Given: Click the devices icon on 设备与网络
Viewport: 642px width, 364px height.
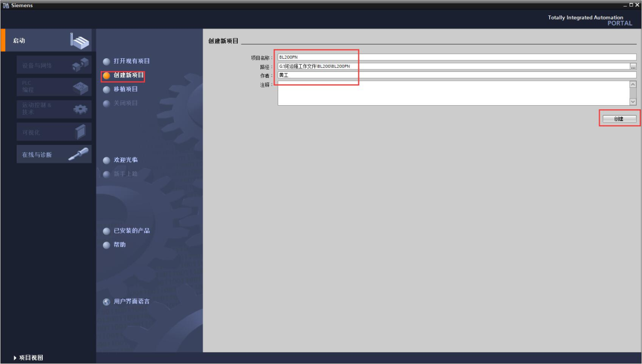Looking at the screenshot, I should (80, 65).
